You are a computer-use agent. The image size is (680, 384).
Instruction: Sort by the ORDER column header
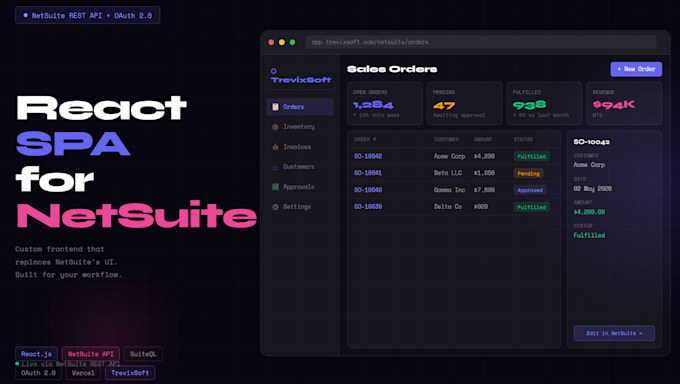coord(365,139)
